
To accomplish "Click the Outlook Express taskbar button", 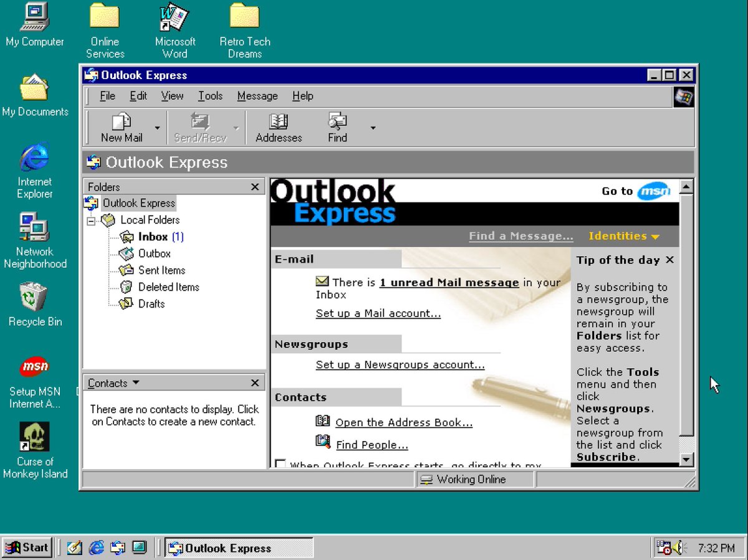I will click(239, 548).
